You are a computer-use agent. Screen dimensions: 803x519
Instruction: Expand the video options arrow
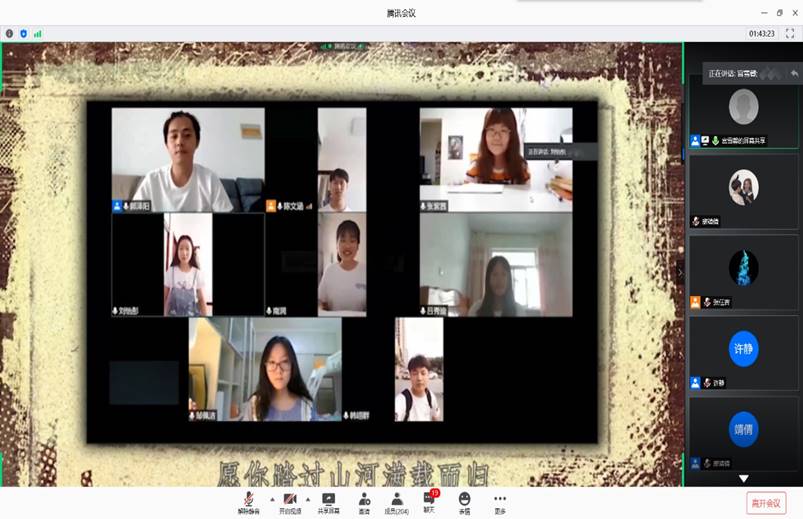click(309, 498)
